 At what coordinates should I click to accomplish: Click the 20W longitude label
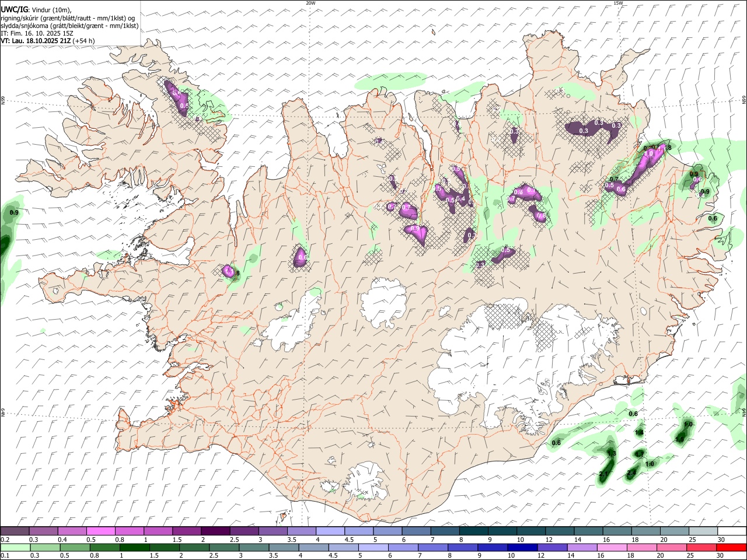310,3
